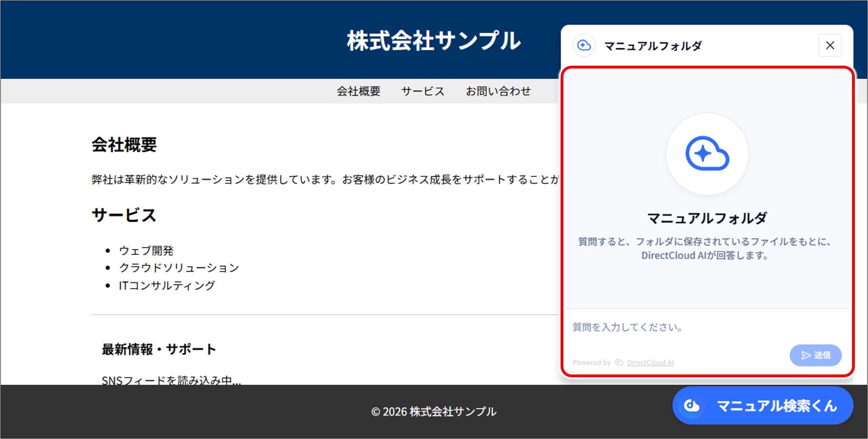Image resolution: width=868 pixels, height=439 pixels.
Task: Click the DirectCloud AIが回答します description text
Action: (x=705, y=255)
